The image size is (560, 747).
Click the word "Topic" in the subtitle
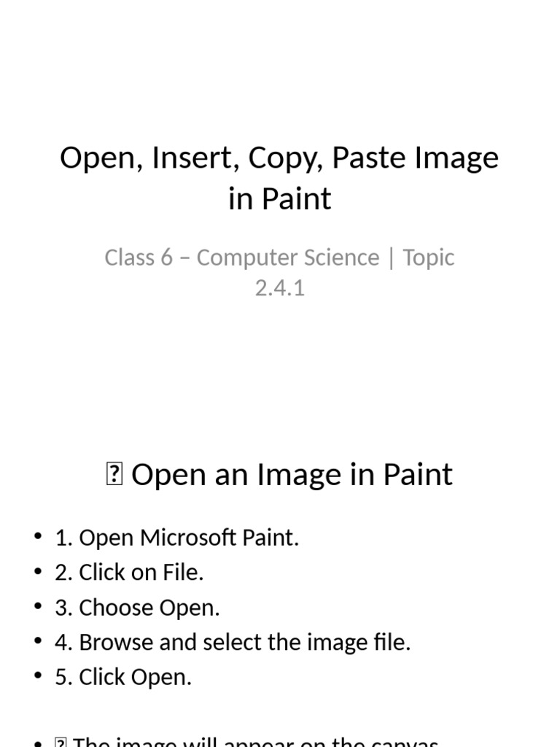click(x=429, y=258)
